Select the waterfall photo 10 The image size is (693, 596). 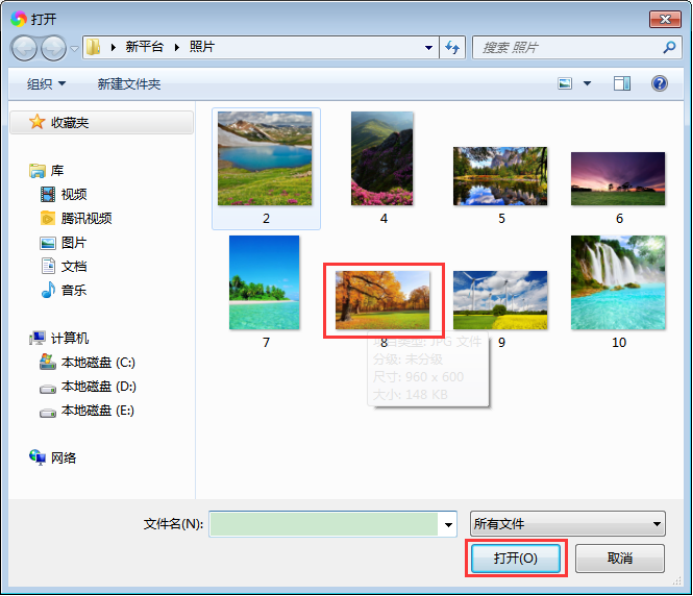click(618, 283)
